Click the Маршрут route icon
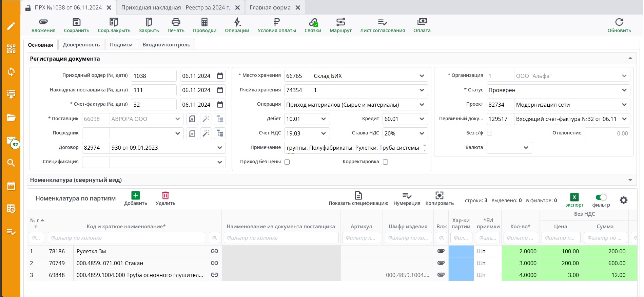 coord(340,22)
